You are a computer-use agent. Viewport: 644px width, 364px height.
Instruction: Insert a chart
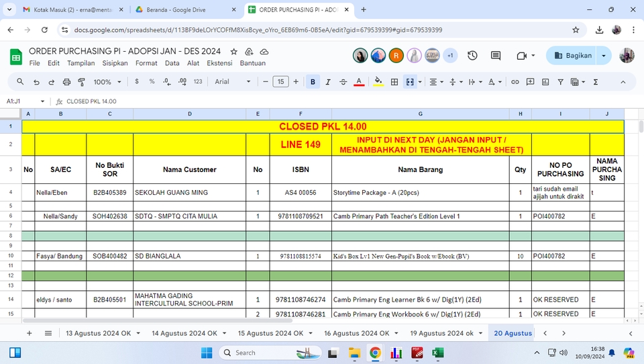(545, 82)
